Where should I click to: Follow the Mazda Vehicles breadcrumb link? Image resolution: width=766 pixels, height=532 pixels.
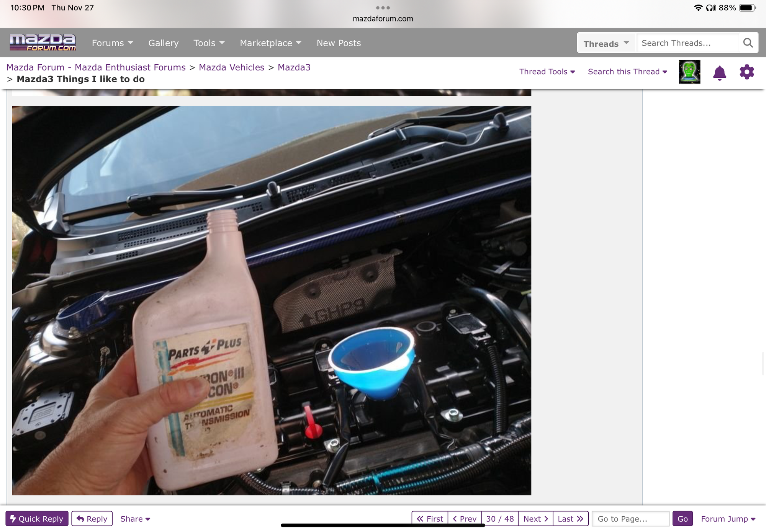coord(231,67)
